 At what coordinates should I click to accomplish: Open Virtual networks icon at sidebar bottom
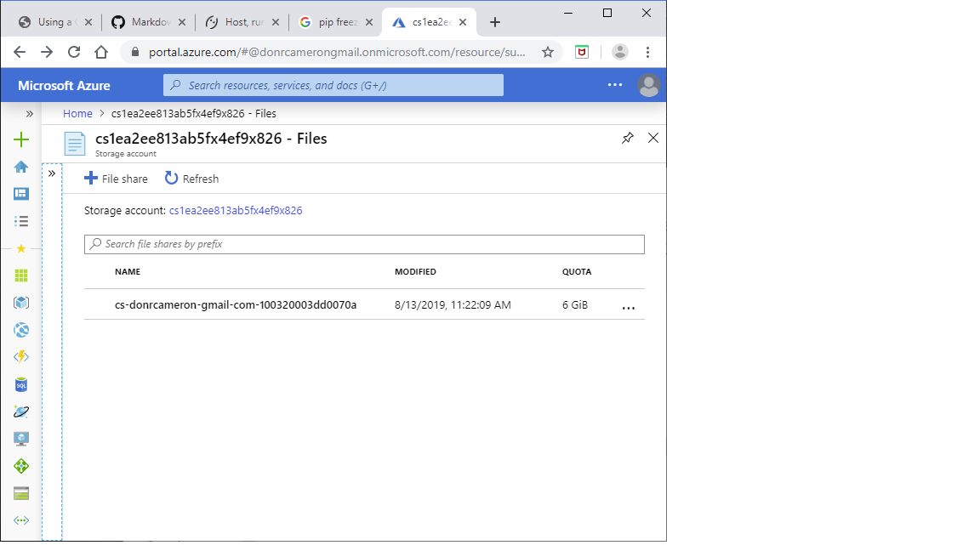click(x=21, y=520)
